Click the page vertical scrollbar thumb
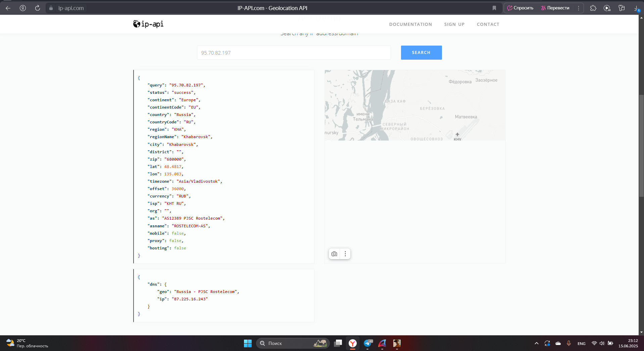This screenshot has height=351, width=644. 641,146
